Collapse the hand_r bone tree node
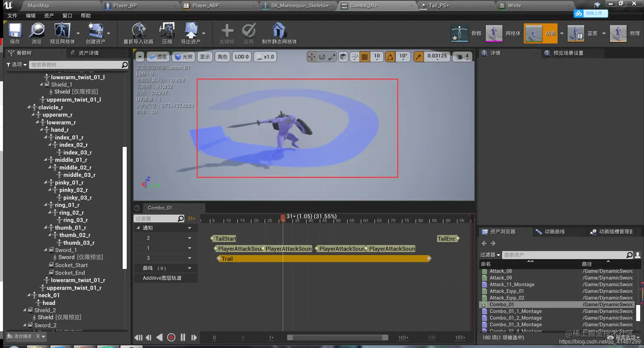The width and height of the screenshot is (644, 348). [42, 130]
